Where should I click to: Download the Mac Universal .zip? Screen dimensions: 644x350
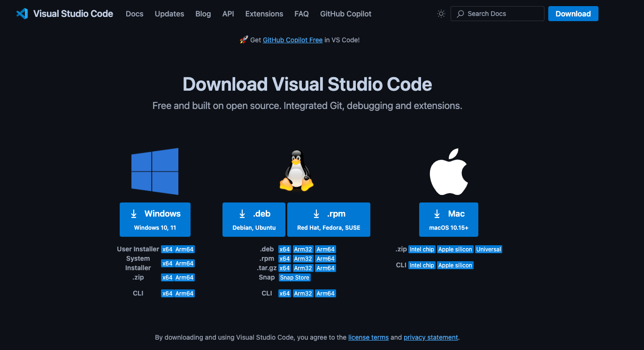coord(489,249)
